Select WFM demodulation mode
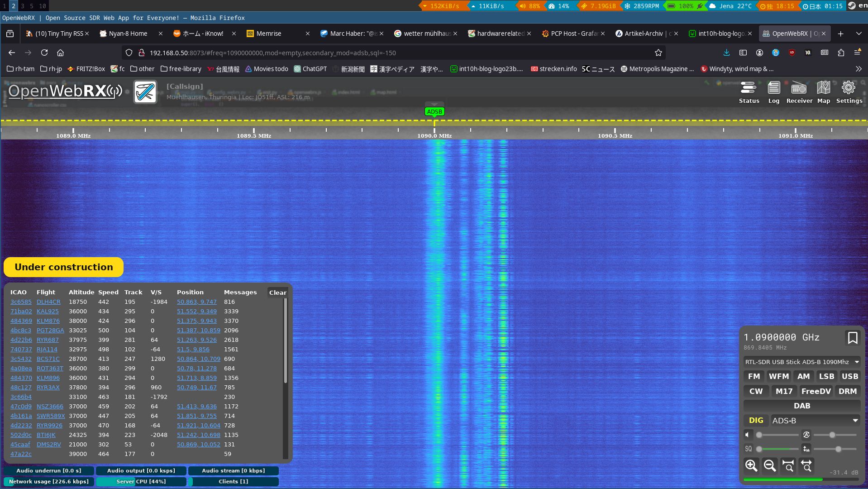 pos(779,376)
